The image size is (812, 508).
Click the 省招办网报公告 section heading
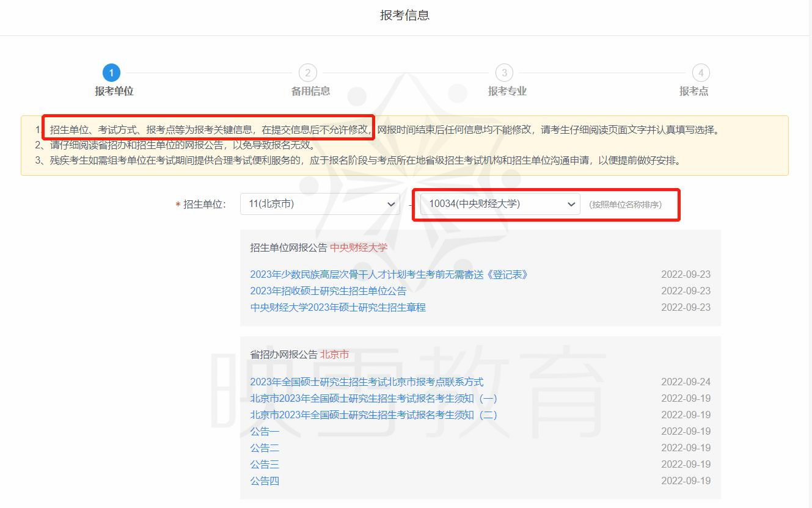tap(283, 355)
